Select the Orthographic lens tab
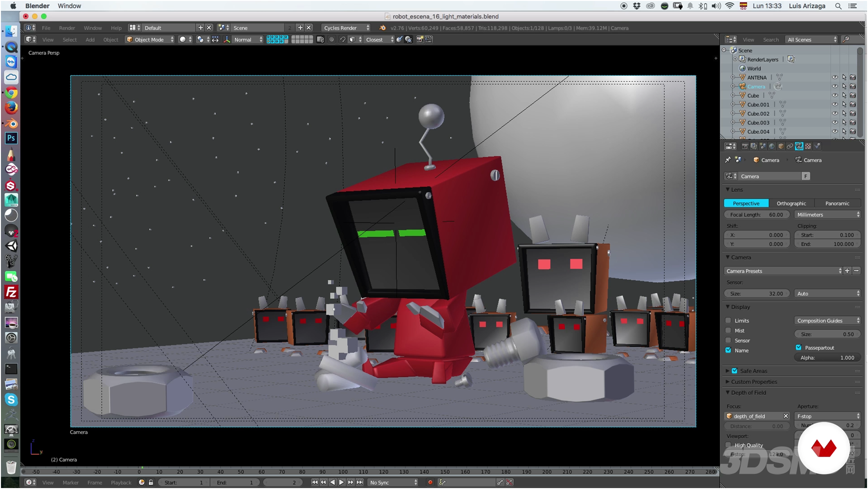The image size is (868, 489). point(791,203)
